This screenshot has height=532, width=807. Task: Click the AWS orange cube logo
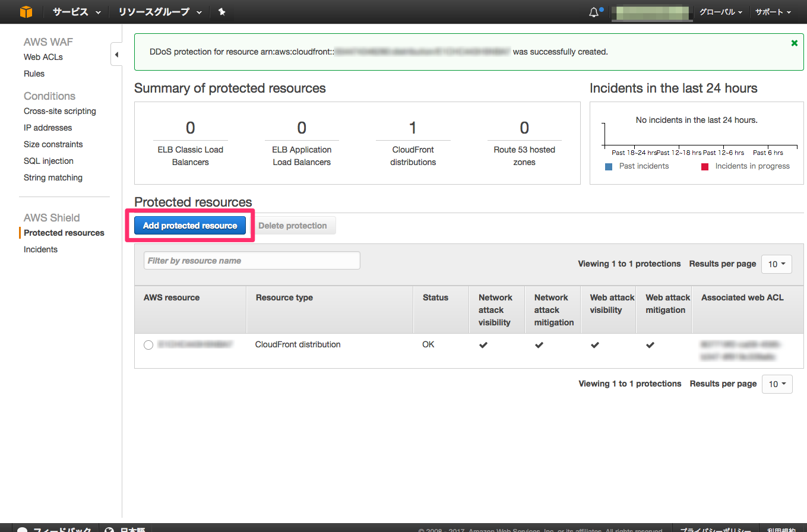pyautogui.click(x=26, y=12)
